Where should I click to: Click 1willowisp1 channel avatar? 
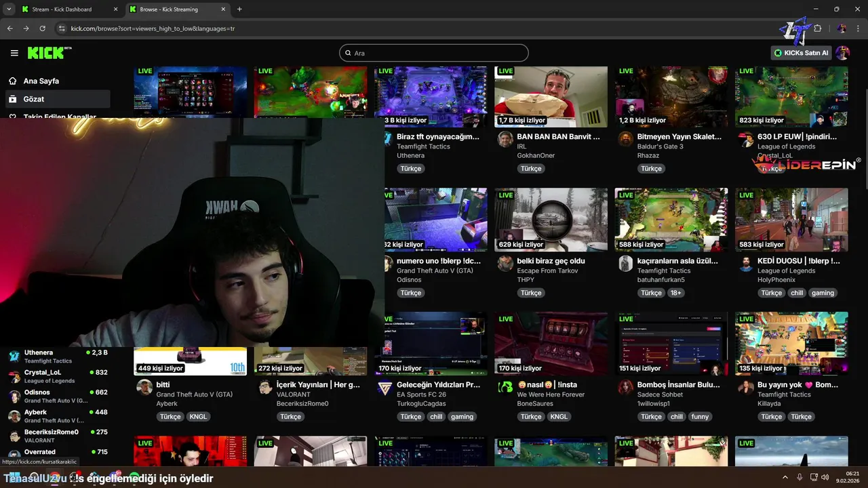(625, 387)
